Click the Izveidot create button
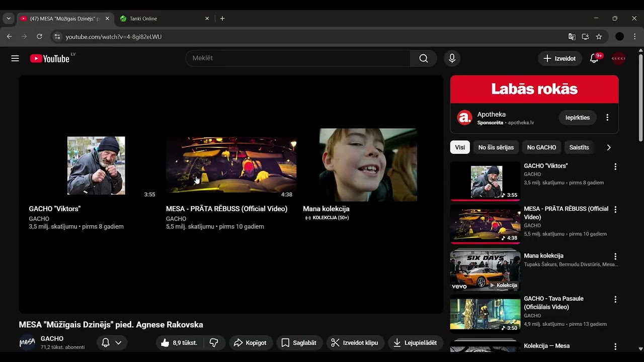 [x=559, y=58]
